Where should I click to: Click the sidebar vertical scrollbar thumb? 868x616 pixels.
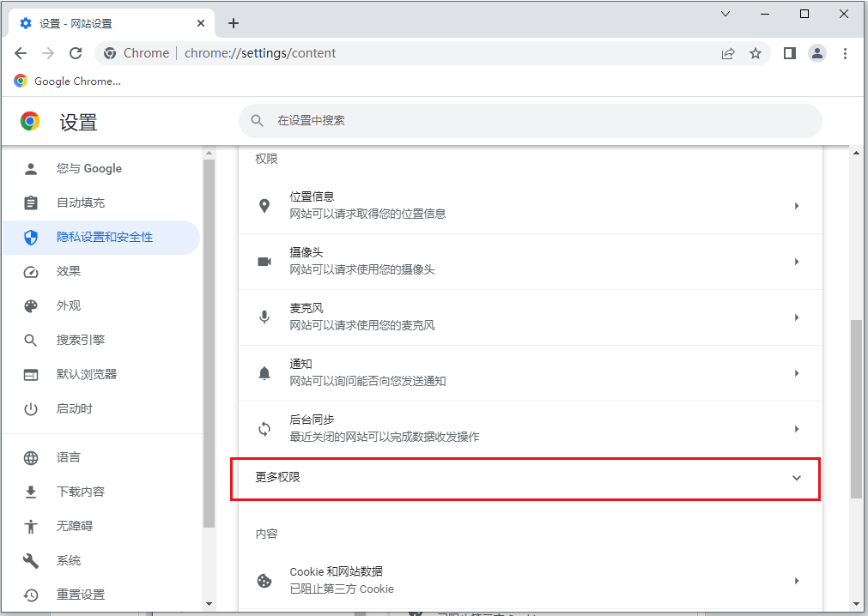(209, 343)
